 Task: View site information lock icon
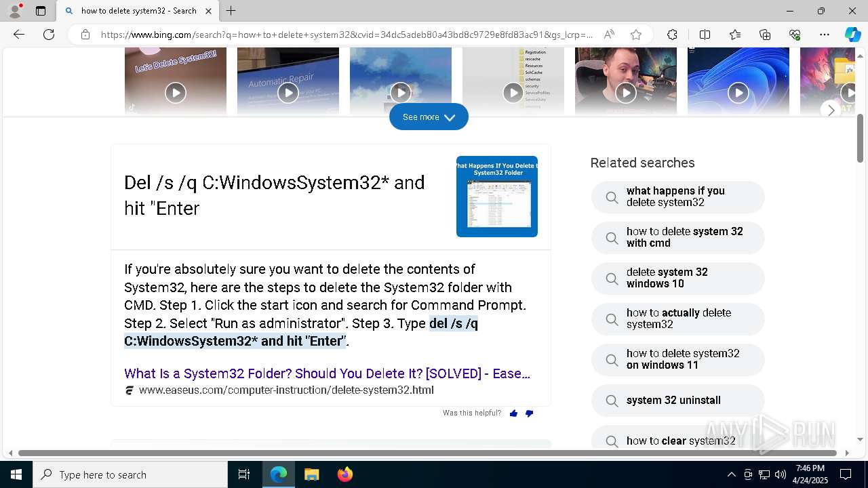click(x=85, y=35)
